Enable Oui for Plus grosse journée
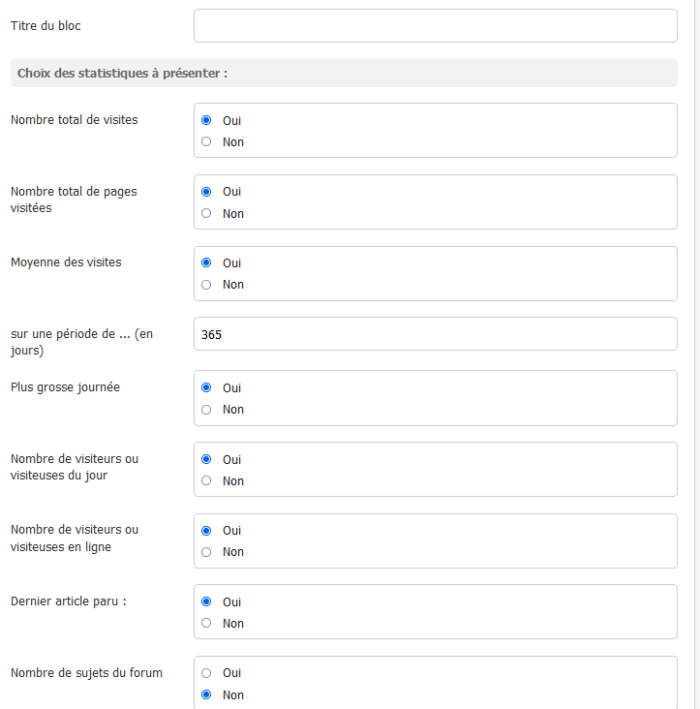 point(207,388)
